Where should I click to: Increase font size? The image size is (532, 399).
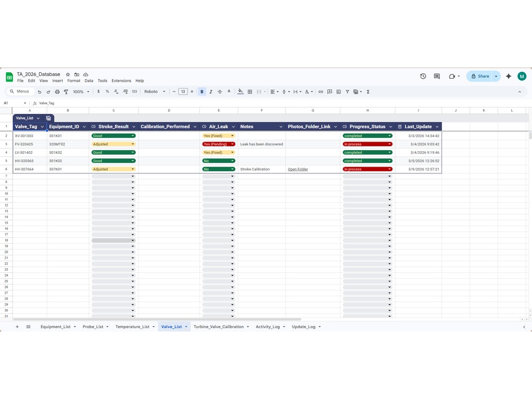[192, 92]
